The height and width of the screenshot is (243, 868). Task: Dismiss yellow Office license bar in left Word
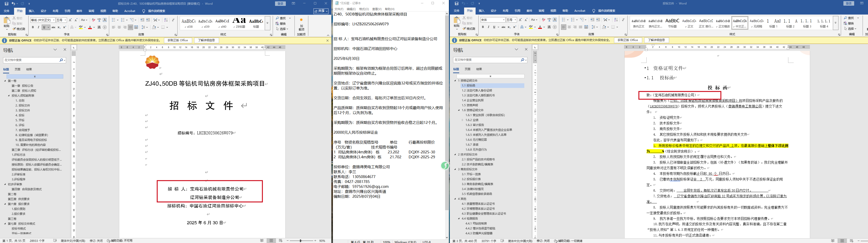pos(328,41)
